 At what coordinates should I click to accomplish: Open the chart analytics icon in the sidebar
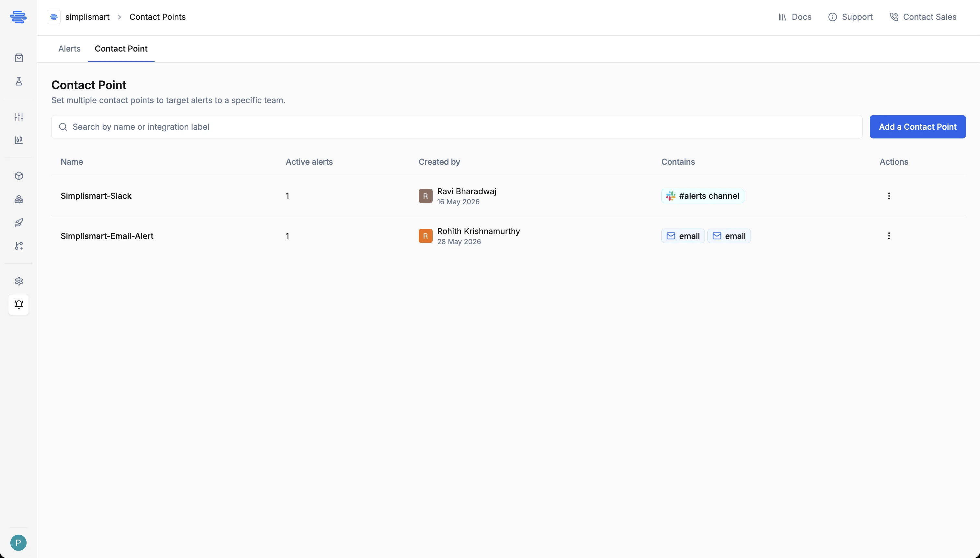point(19,140)
